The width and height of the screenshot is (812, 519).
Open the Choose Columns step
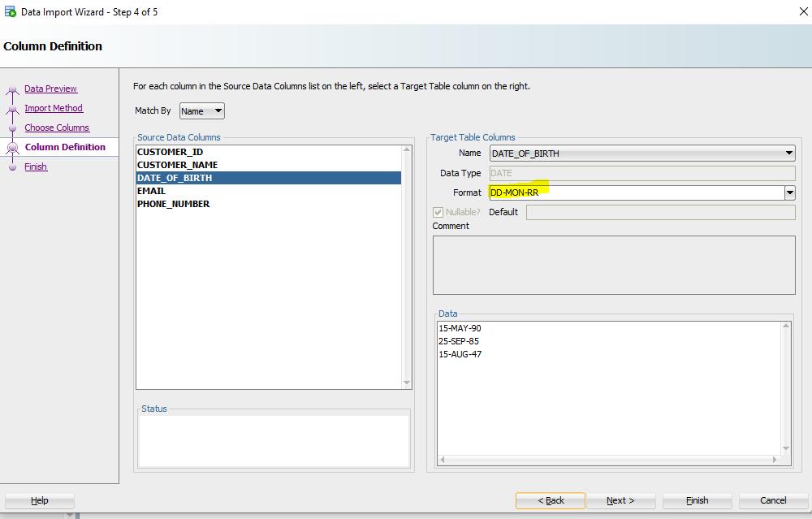pos(57,128)
